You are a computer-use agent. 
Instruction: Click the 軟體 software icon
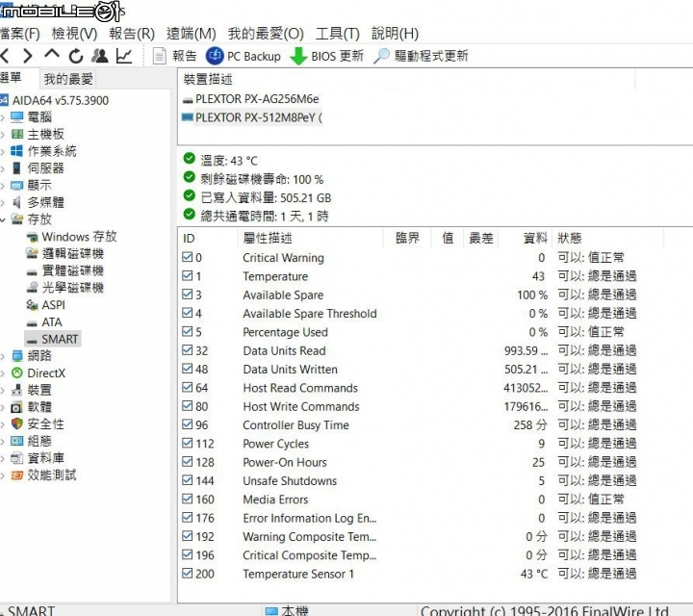point(16,407)
